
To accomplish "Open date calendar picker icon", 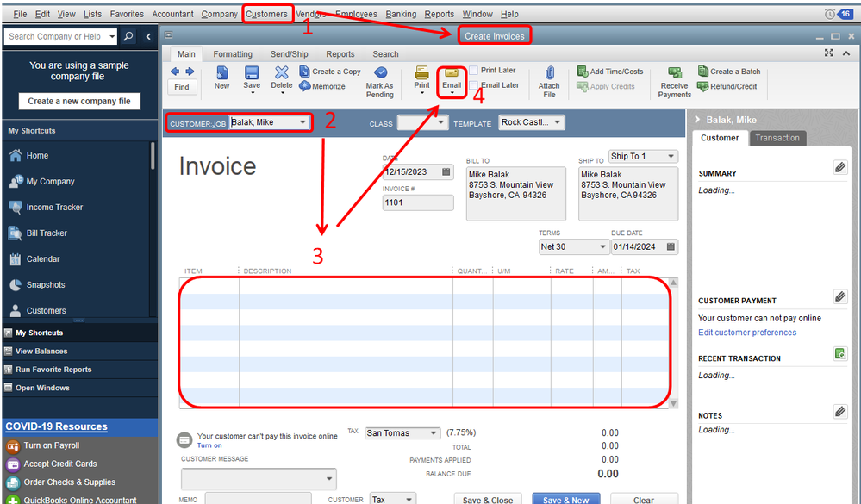I will click(x=446, y=171).
